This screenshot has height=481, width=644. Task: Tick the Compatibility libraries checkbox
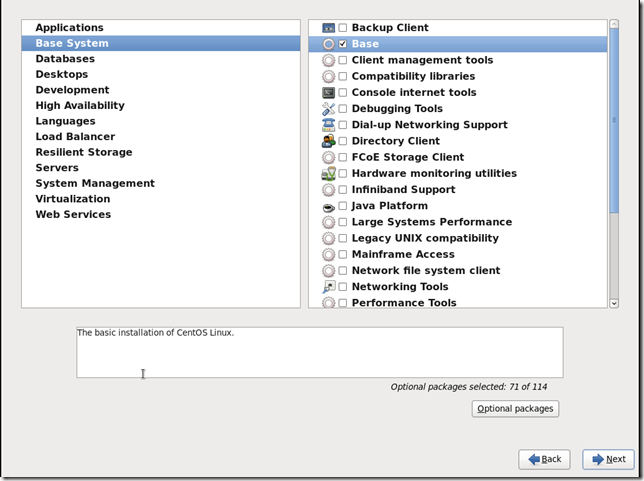click(343, 76)
